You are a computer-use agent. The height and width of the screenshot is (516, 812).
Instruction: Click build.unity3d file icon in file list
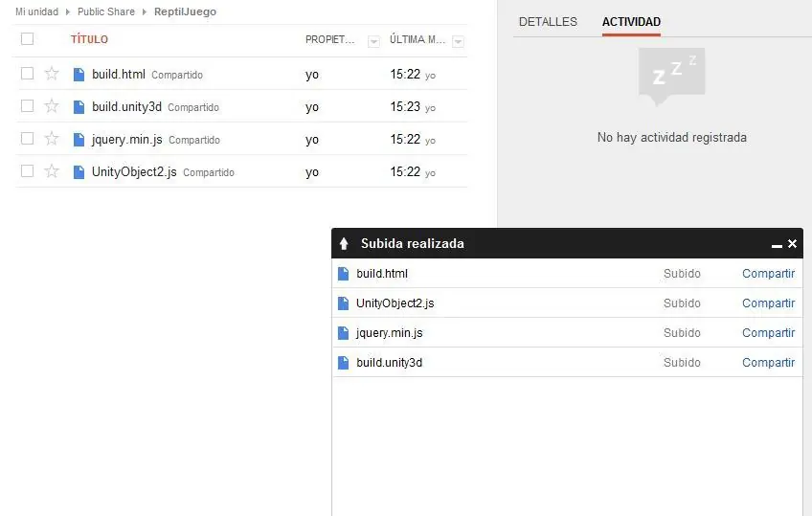click(79, 107)
